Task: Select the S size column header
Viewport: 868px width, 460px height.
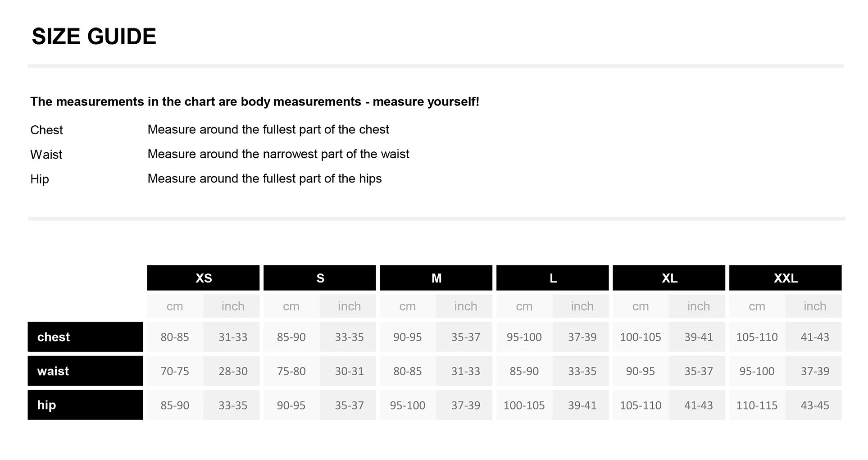Action: tap(320, 278)
